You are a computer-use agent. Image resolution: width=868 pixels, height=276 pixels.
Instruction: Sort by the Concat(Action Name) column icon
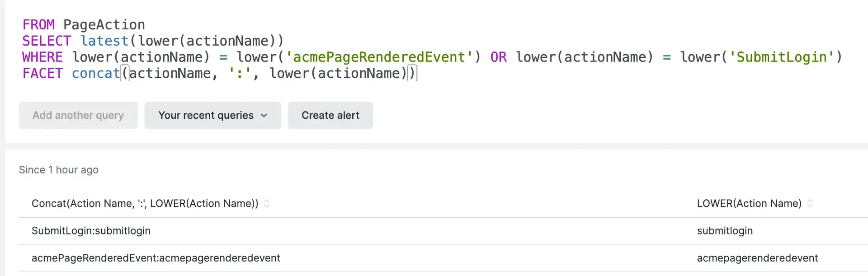(267, 204)
